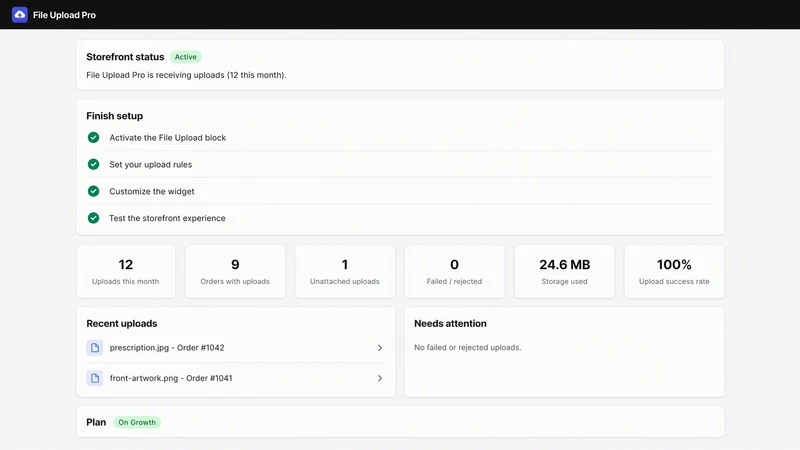Expand the front-artwork.png row chevron
The image size is (800, 450).
pos(380,378)
